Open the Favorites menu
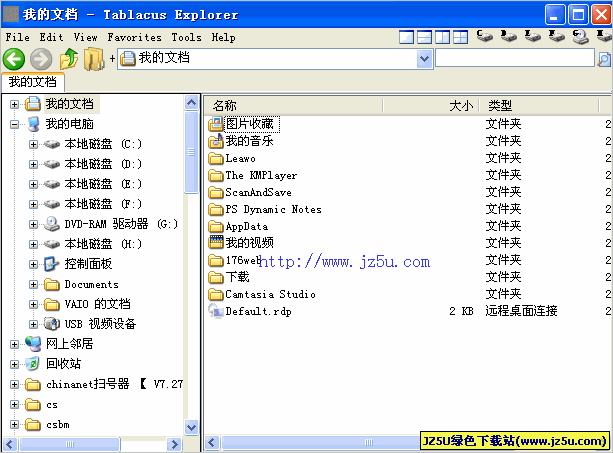Screen dimensions: 613x453 (x=134, y=38)
